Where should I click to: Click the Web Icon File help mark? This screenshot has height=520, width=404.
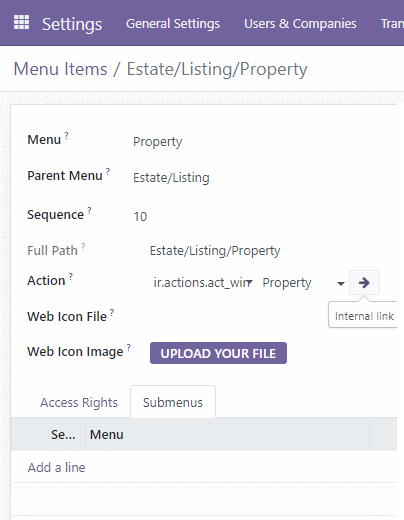click(112, 312)
